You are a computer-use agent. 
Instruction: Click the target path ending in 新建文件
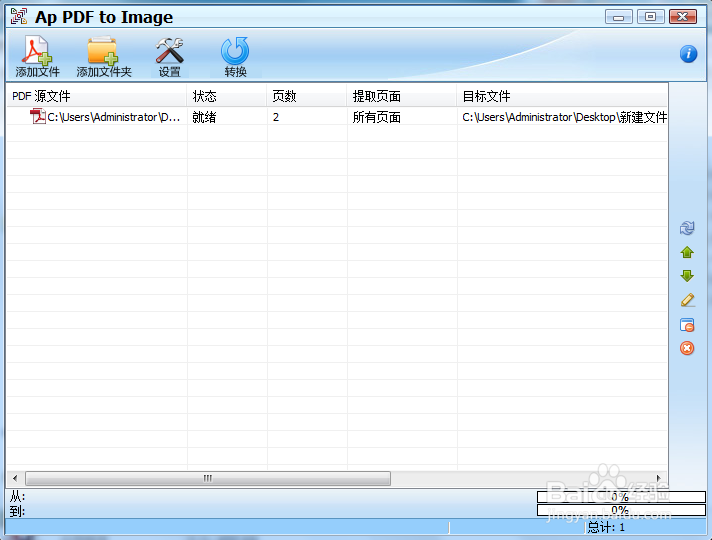[564, 117]
